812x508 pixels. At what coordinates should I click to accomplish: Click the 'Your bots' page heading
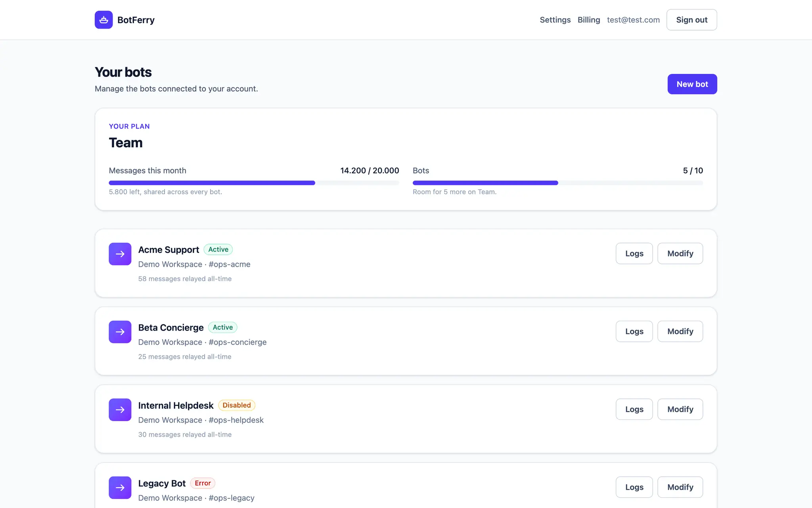coord(123,72)
